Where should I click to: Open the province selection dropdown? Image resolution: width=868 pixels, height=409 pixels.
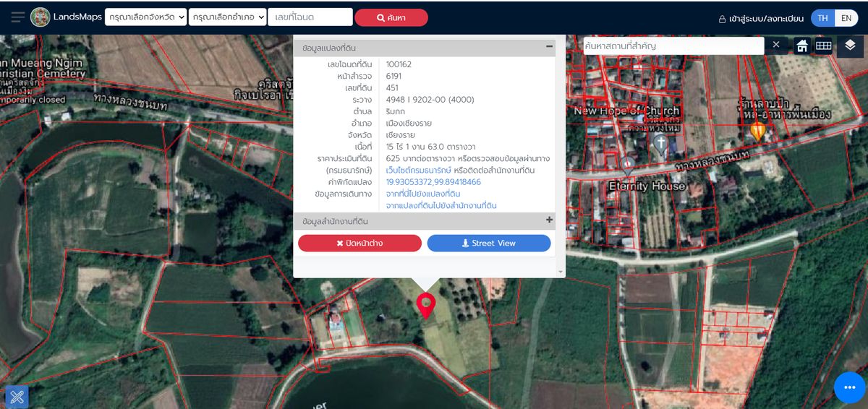pyautogui.click(x=145, y=17)
